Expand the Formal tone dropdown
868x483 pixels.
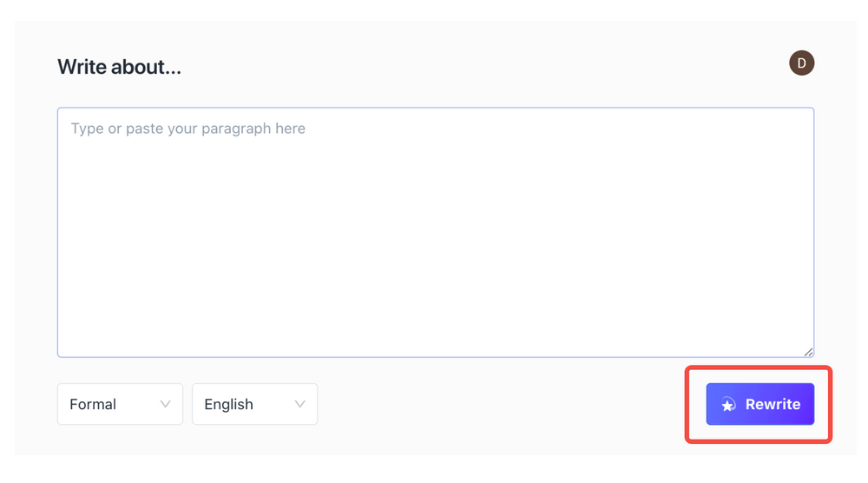point(120,404)
